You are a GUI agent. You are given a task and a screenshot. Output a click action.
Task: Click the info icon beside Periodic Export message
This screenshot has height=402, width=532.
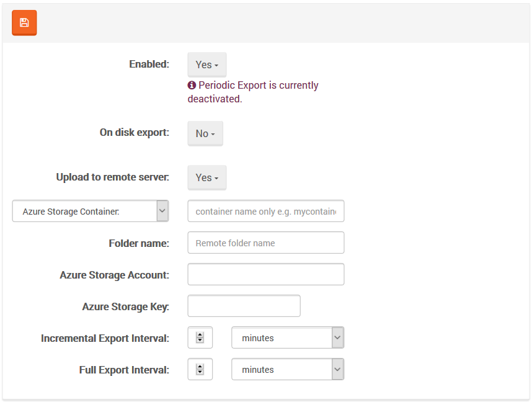tap(192, 85)
